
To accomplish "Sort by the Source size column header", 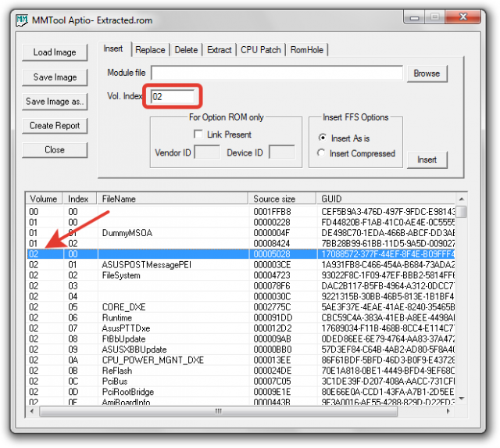I will [282, 199].
